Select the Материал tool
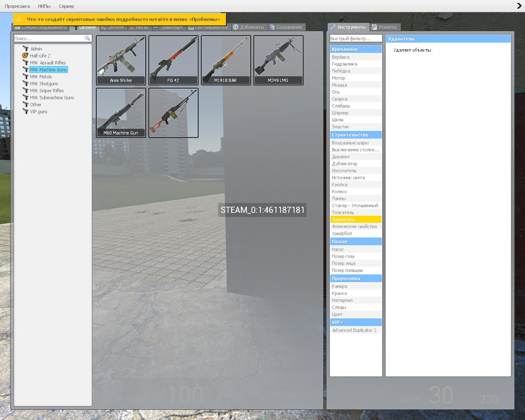The width and height of the screenshot is (525, 420). coord(356,300)
